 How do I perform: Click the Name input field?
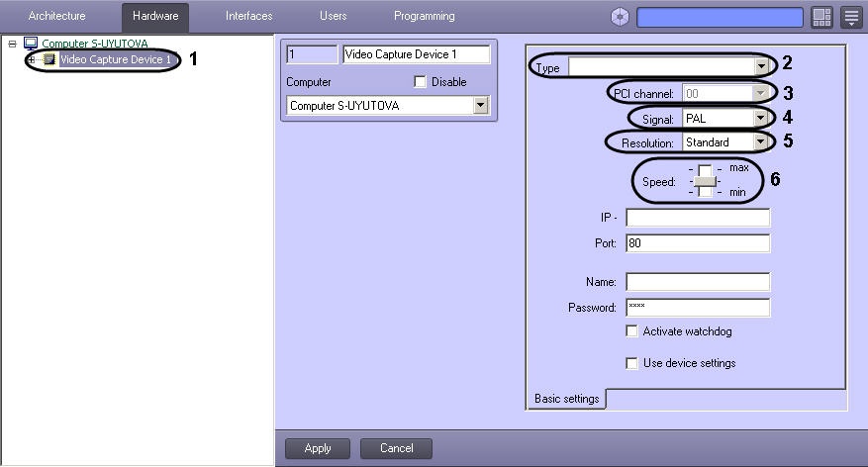tap(698, 282)
